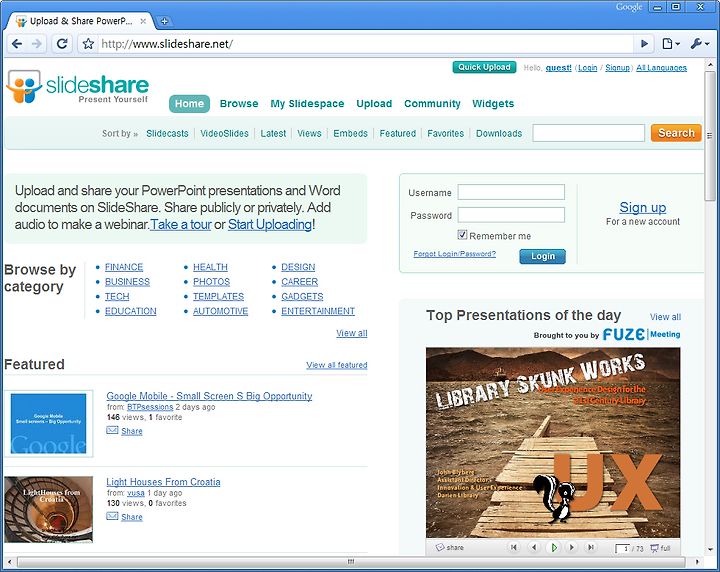This screenshot has height=572, width=720.
Task: Click the blue Login button
Action: point(543,256)
